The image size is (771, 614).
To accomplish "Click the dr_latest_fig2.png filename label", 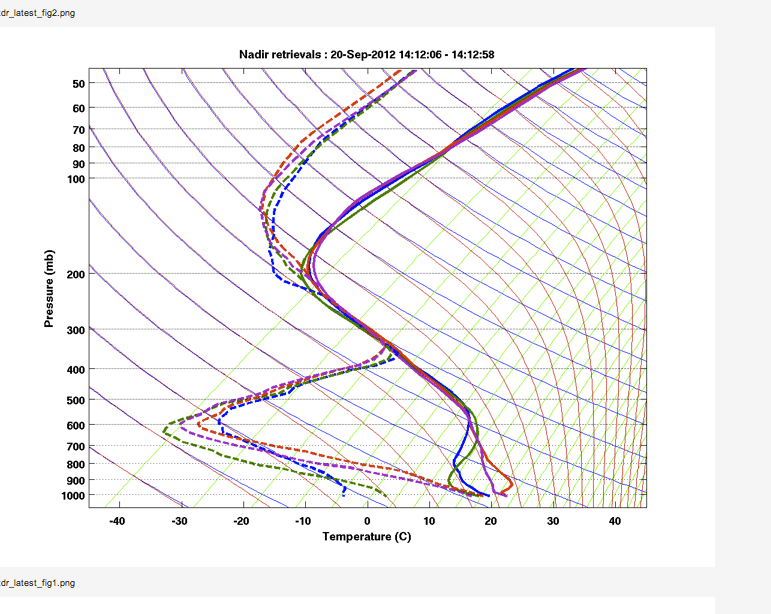I will pyautogui.click(x=37, y=11).
